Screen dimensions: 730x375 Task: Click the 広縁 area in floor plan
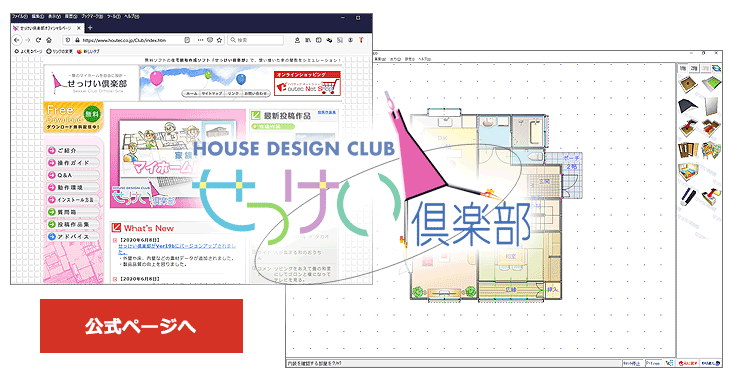[x=511, y=290]
